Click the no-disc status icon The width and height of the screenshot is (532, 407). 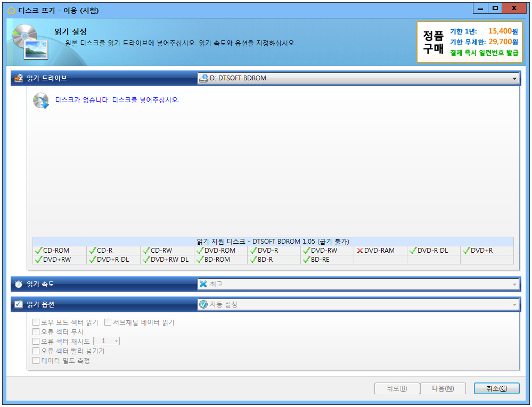click(x=41, y=101)
